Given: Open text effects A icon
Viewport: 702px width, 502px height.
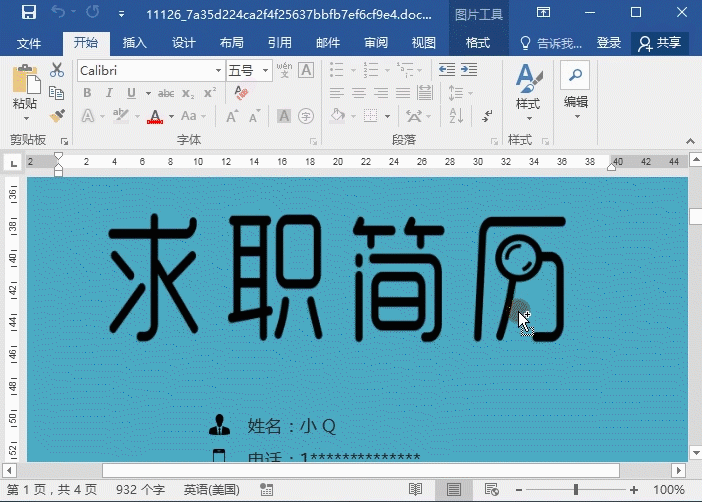Looking at the screenshot, I should tap(88, 116).
